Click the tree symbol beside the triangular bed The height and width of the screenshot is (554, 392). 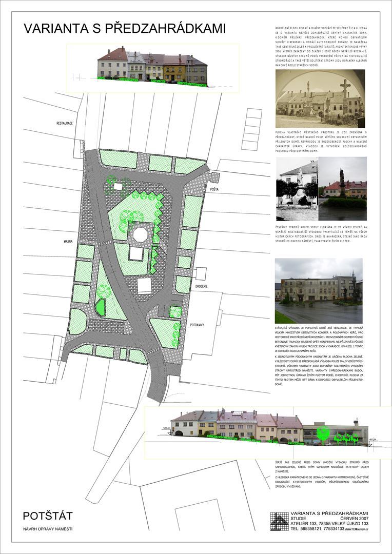104,290
